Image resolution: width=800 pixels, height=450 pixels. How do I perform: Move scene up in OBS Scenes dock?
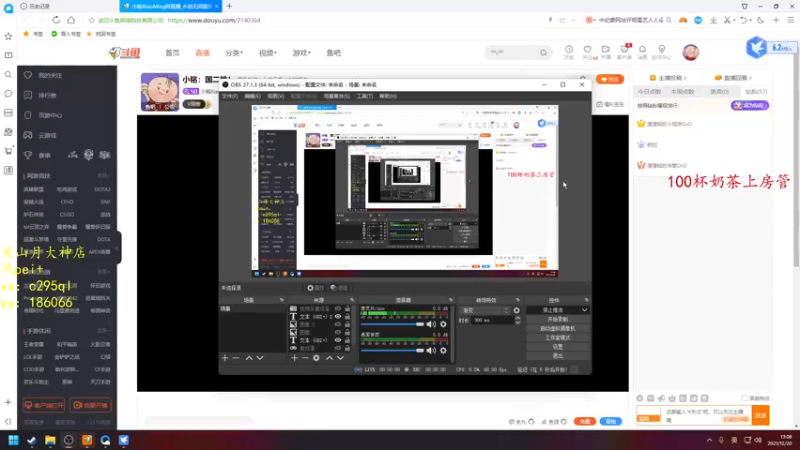(x=249, y=358)
